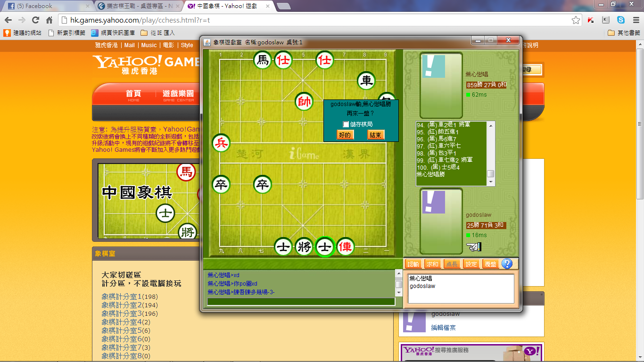The width and height of the screenshot is (644, 362).
Task: Switch to the Facebook tab
Action: pos(47,6)
